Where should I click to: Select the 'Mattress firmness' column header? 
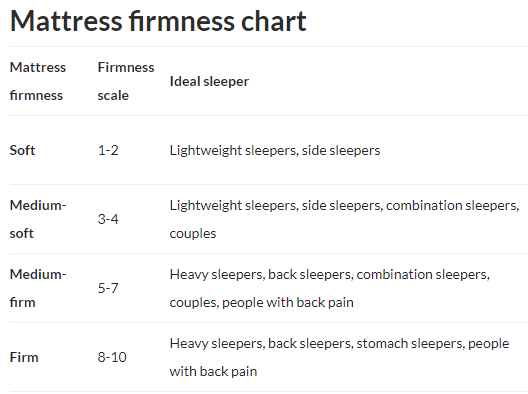tap(38, 81)
